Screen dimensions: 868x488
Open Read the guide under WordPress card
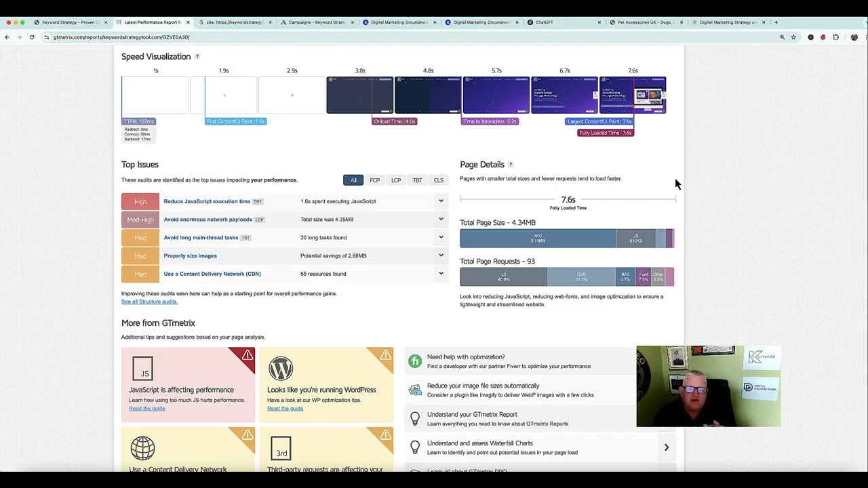pos(285,408)
